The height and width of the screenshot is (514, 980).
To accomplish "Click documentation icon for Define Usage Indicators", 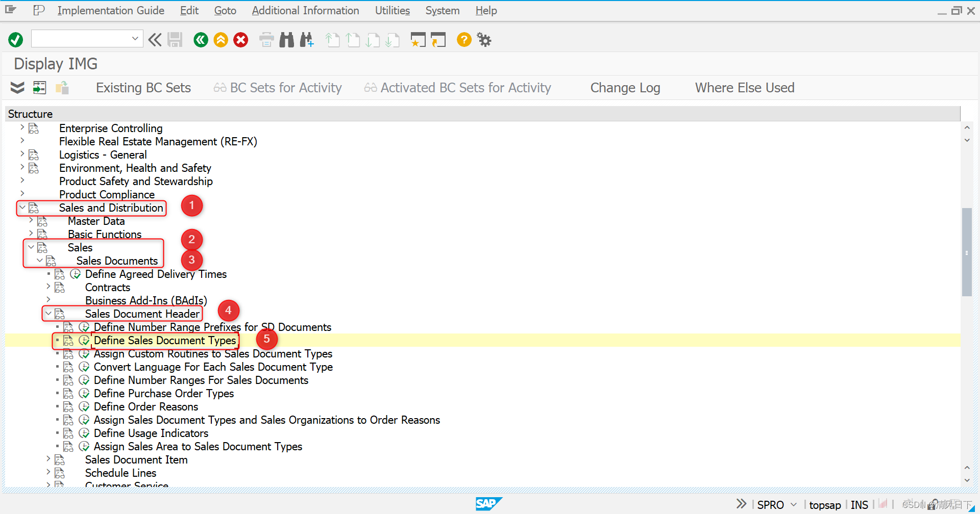I will click(x=68, y=433).
